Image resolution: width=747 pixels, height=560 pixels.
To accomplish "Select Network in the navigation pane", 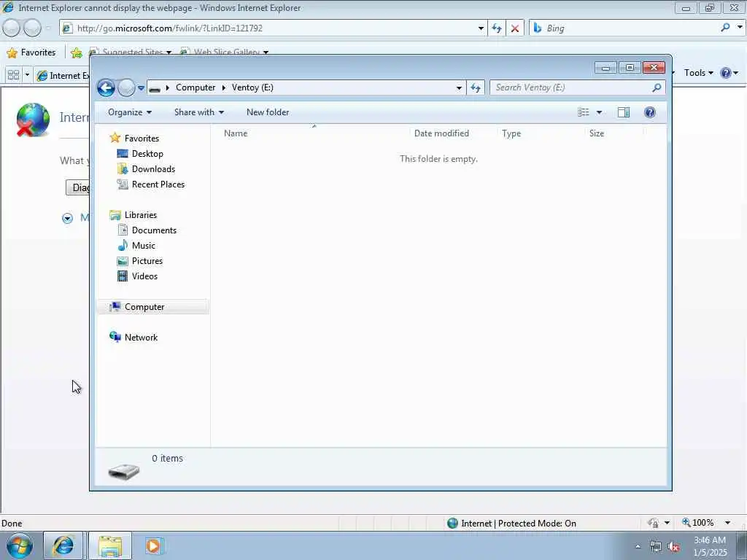I will pos(141,338).
